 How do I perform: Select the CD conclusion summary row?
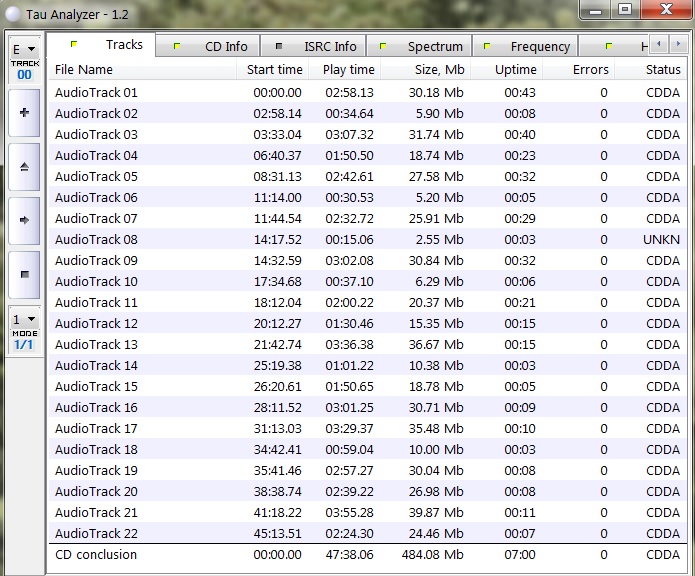96,555
